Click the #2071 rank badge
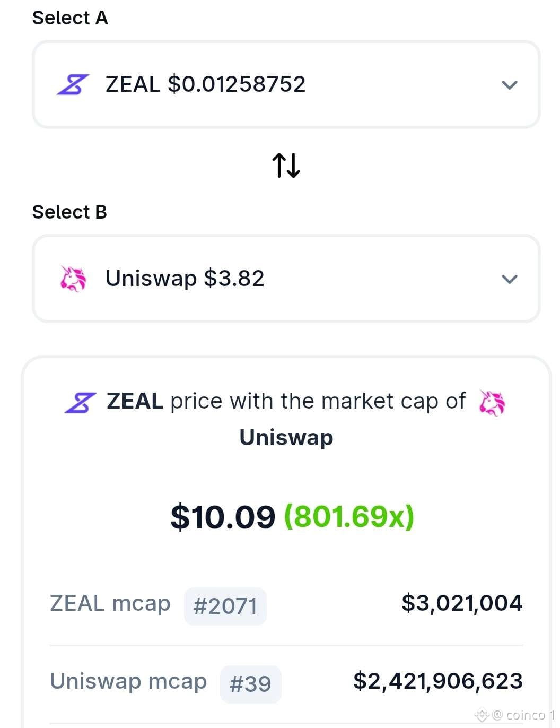 (225, 606)
